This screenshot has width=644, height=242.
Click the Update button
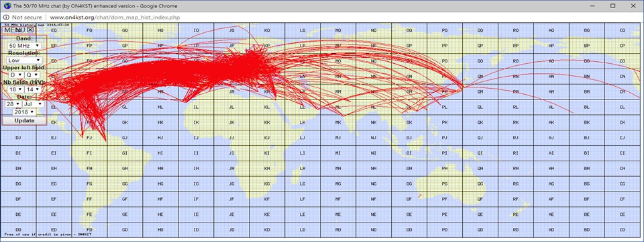point(24,120)
